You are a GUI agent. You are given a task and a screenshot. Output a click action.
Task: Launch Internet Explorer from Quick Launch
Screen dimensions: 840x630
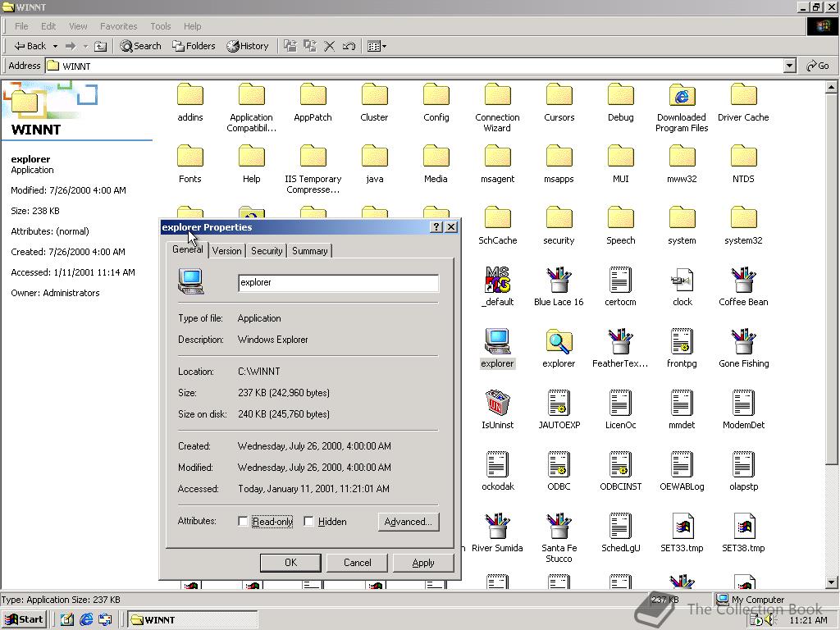85,620
